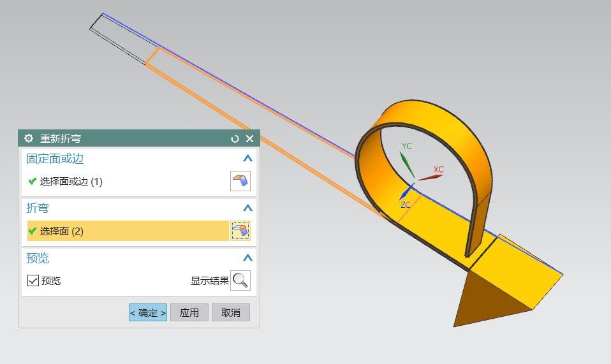Image resolution: width=611 pixels, height=364 pixels.
Task: Click the 显示结果 magnifier icon
Action: (240, 280)
